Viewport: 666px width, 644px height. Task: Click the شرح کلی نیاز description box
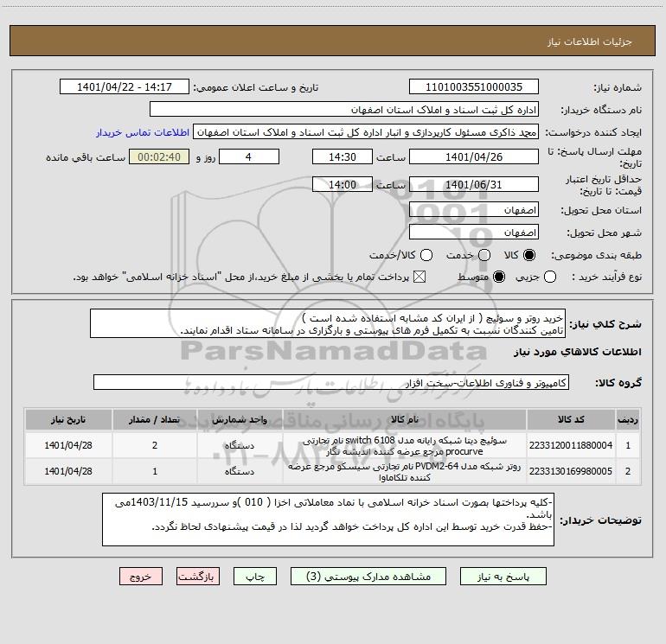328,323
